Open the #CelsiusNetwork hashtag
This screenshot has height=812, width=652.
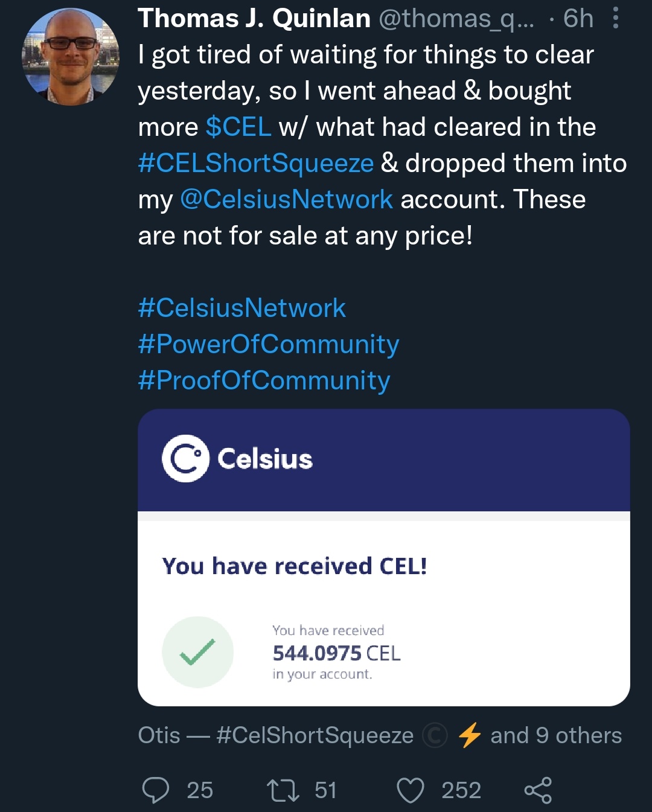point(242,308)
